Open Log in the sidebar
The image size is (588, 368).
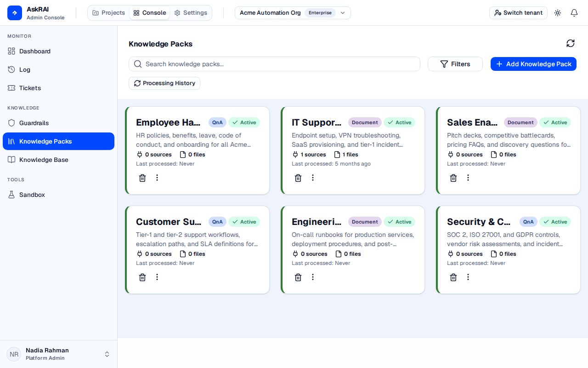point(58,69)
